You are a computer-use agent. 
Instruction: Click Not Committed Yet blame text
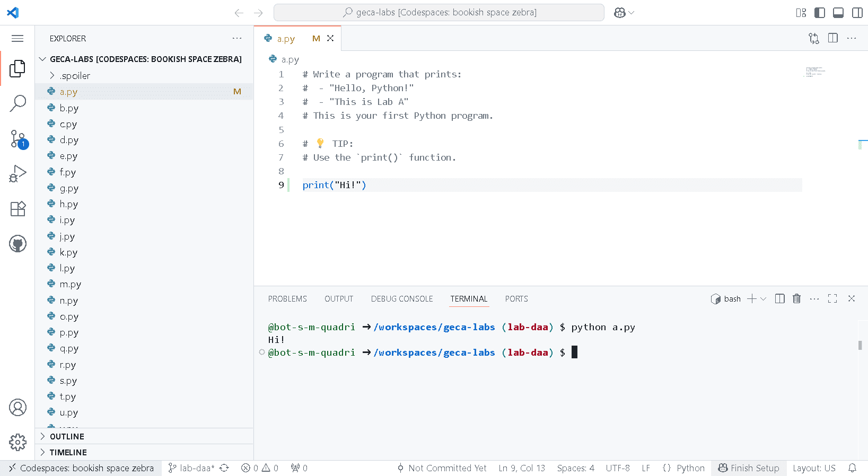[x=442, y=468]
